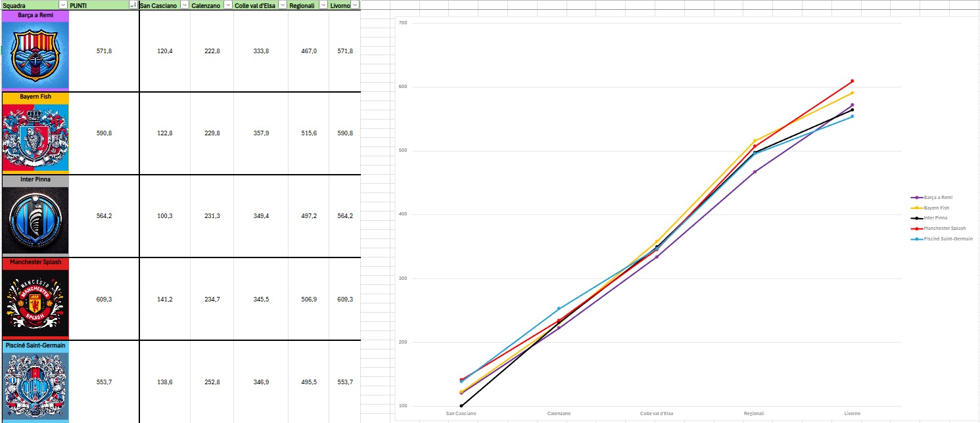
Task: Expand the Livorno column filter dropdown
Action: [x=355, y=5]
